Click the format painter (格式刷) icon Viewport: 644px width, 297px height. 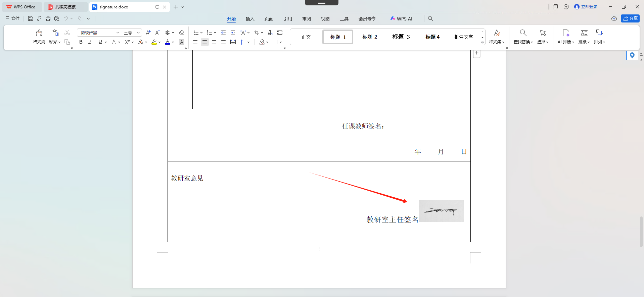click(x=39, y=33)
